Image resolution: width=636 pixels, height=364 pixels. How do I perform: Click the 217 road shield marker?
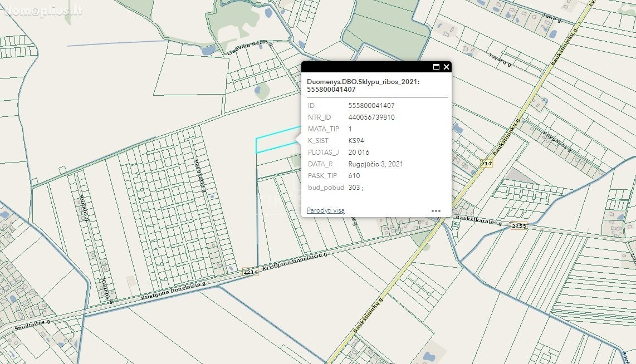tap(487, 163)
